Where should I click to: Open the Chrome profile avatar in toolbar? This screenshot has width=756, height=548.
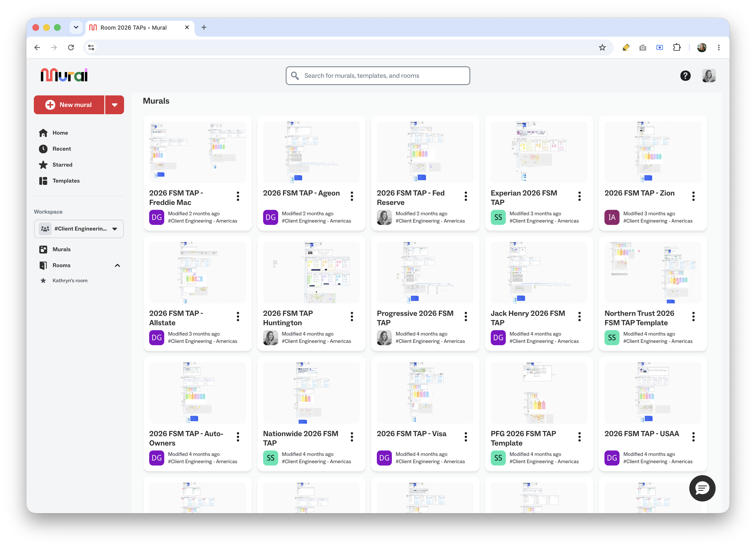pos(702,48)
